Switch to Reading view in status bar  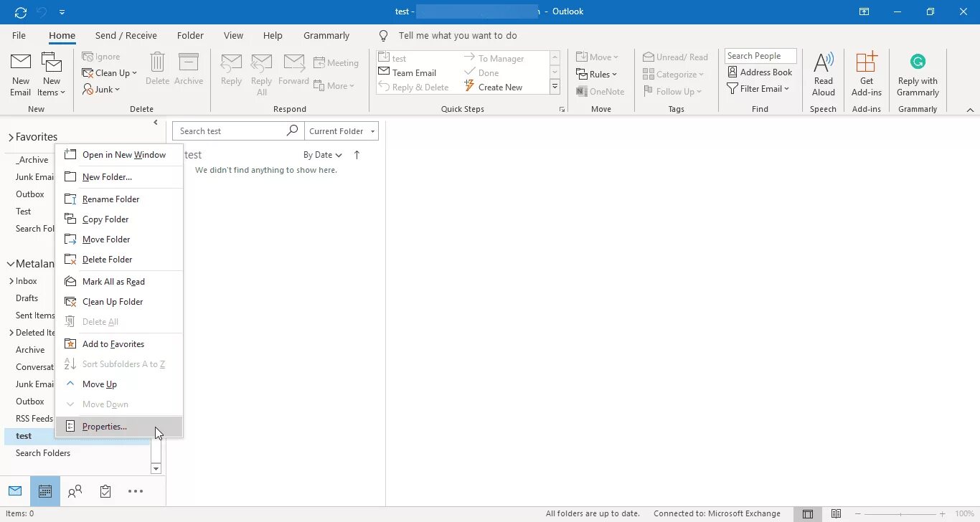point(836,514)
